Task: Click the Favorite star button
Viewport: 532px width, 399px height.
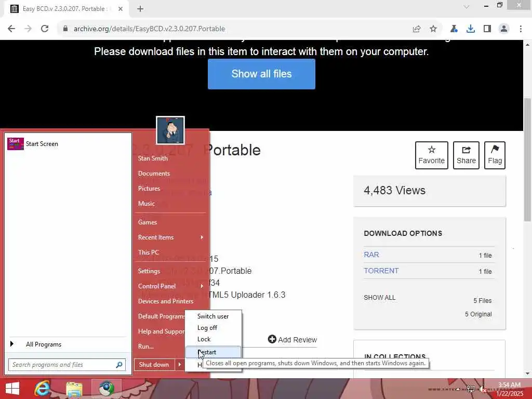Action: pyautogui.click(x=432, y=155)
